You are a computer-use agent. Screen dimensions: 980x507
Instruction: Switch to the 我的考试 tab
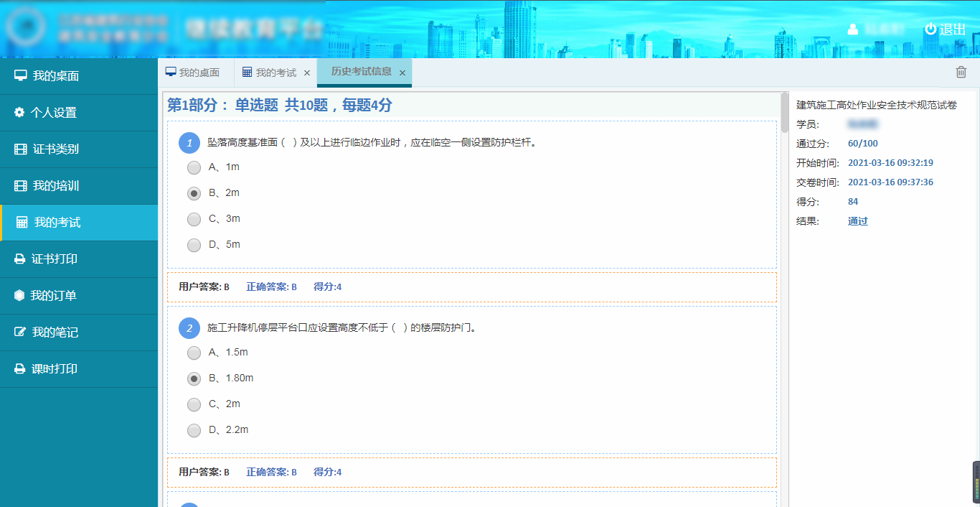(x=270, y=73)
